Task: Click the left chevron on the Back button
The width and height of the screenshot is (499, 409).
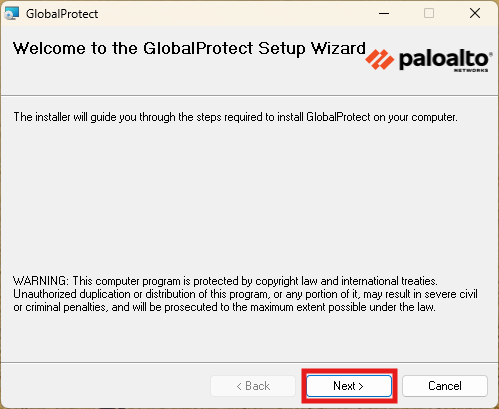Action: (x=239, y=386)
